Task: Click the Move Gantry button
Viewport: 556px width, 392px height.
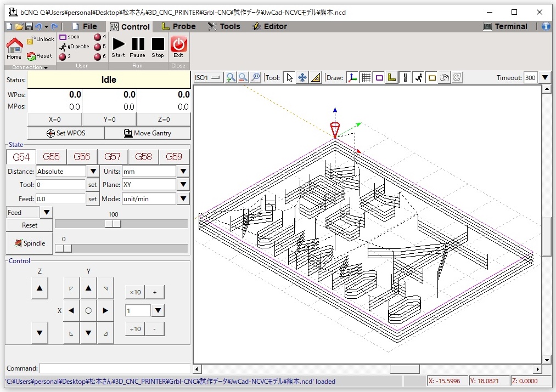Action: tap(147, 133)
